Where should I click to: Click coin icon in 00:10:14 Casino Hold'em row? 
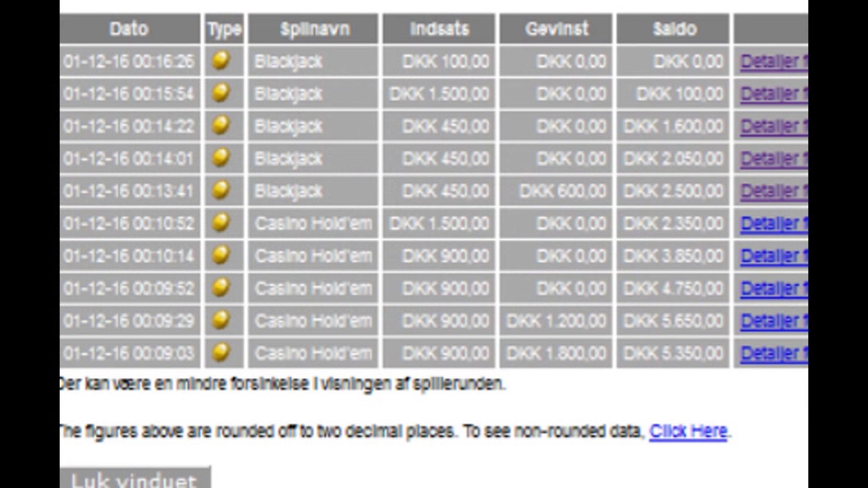click(220, 256)
